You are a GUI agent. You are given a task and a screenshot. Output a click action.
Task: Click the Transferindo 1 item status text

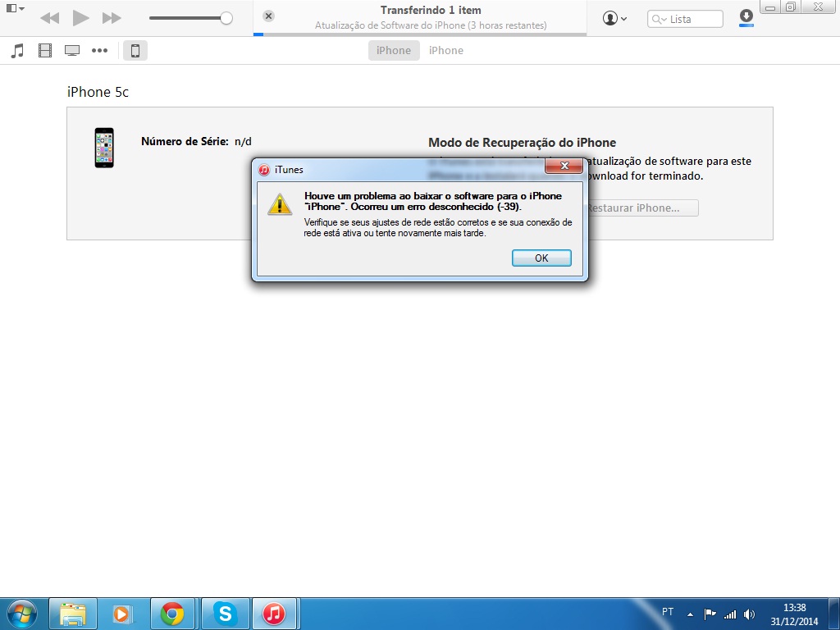click(x=431, y=10)
